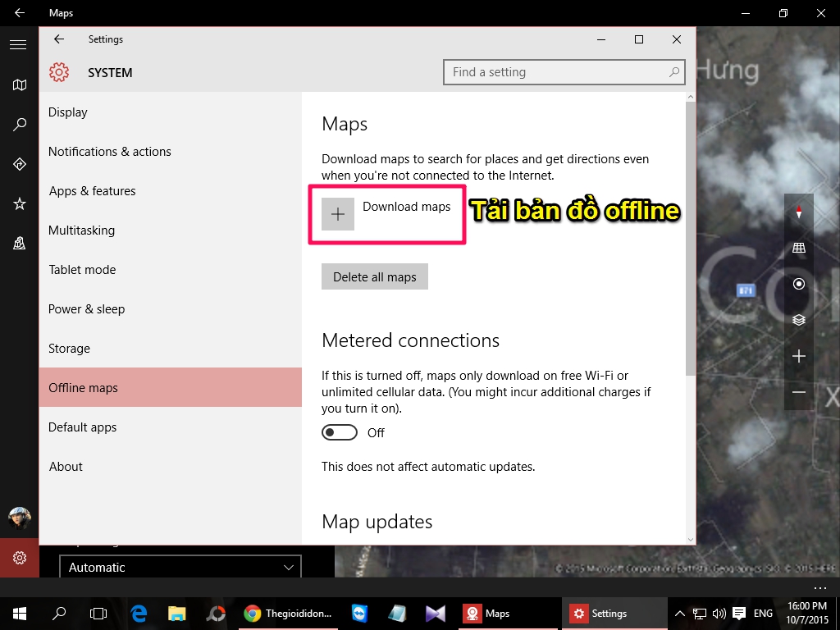Open the Action Center notifications icon
Viewport: 840px width, 630px height.
pyautogui.click(x=739, y=614)
